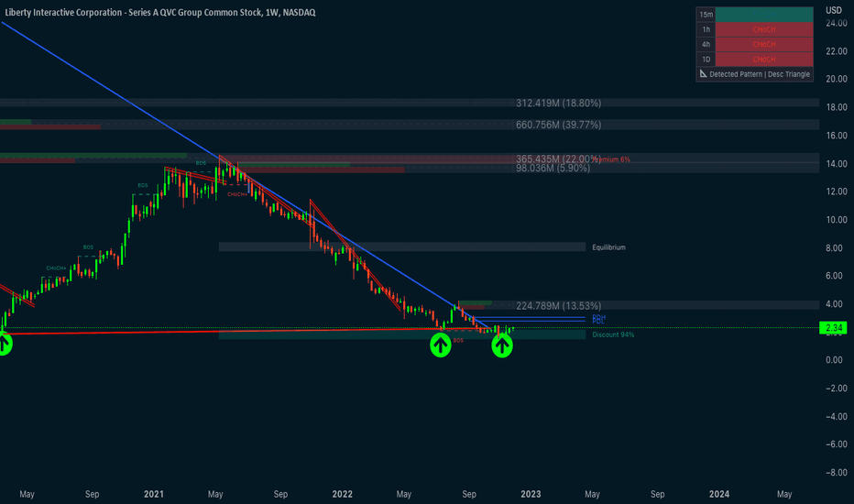Select the 15m timeframe cell in table

(706, 15)
